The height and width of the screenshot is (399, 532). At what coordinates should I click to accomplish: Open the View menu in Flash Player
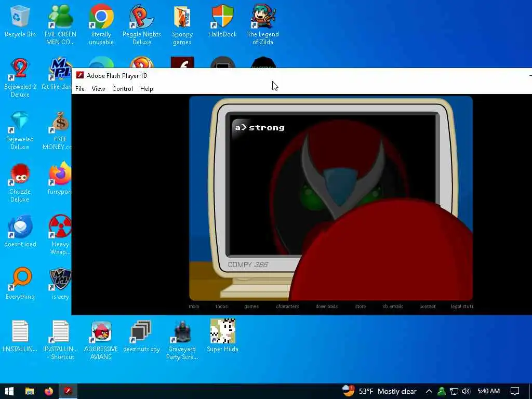(x=98, y=89)
